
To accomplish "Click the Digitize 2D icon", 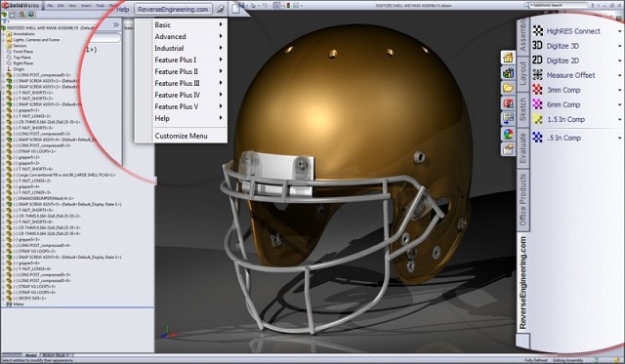I will click(538, 61).
